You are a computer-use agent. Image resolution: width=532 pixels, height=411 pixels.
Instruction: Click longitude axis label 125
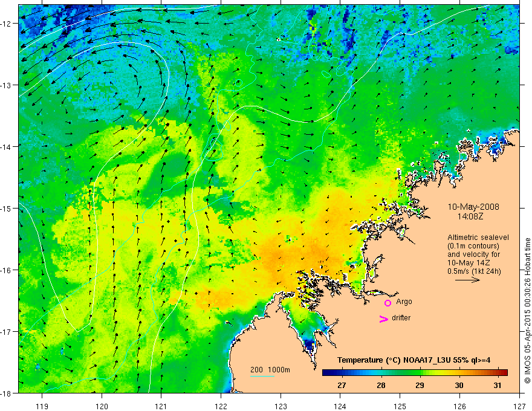pos(400,406)
